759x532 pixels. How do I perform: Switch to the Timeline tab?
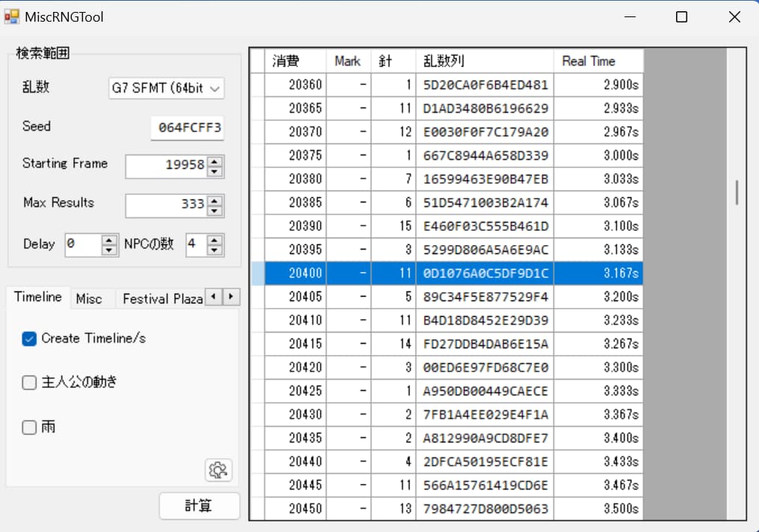pyautogui.click(x=38, y=297)
